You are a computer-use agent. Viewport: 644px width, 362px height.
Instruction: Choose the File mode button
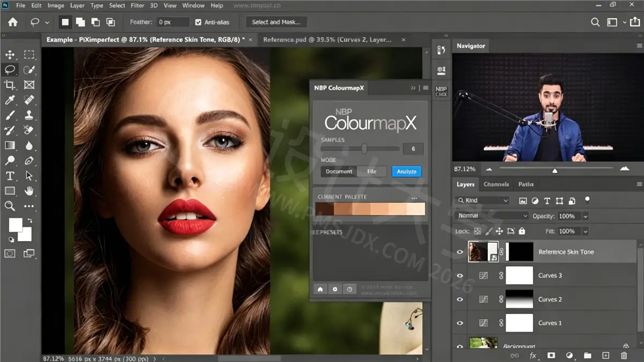[x=372, y=171]
